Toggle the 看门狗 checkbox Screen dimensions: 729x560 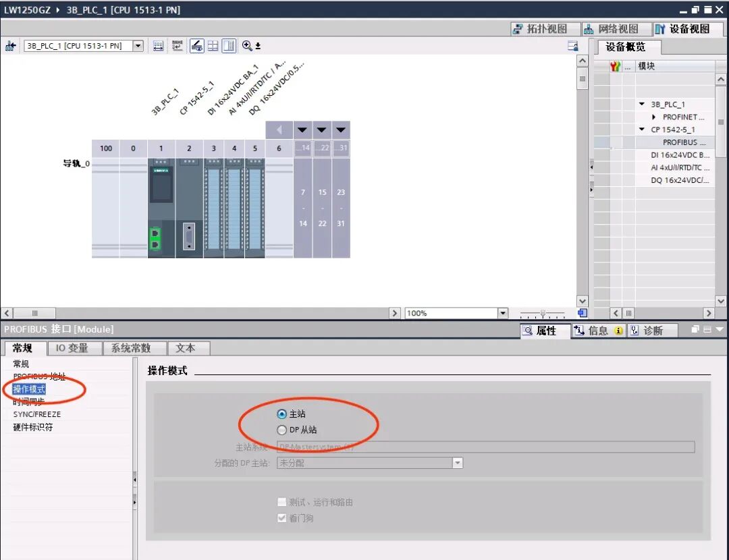[281, 517]
